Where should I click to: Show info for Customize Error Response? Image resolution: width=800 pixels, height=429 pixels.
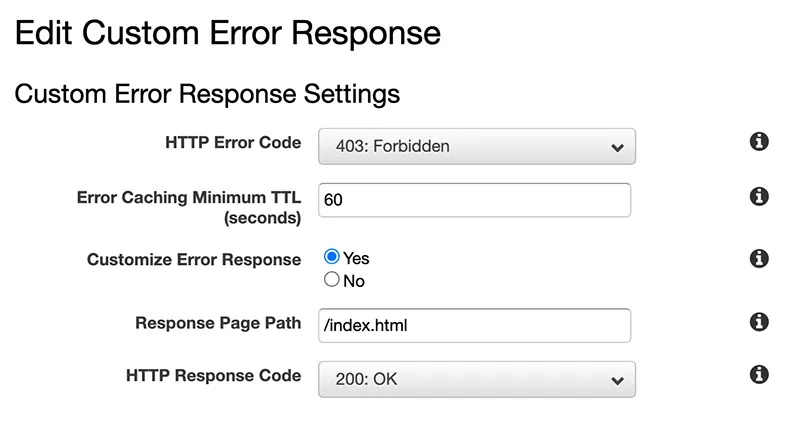pyautogui.click(x=759, y=259)
